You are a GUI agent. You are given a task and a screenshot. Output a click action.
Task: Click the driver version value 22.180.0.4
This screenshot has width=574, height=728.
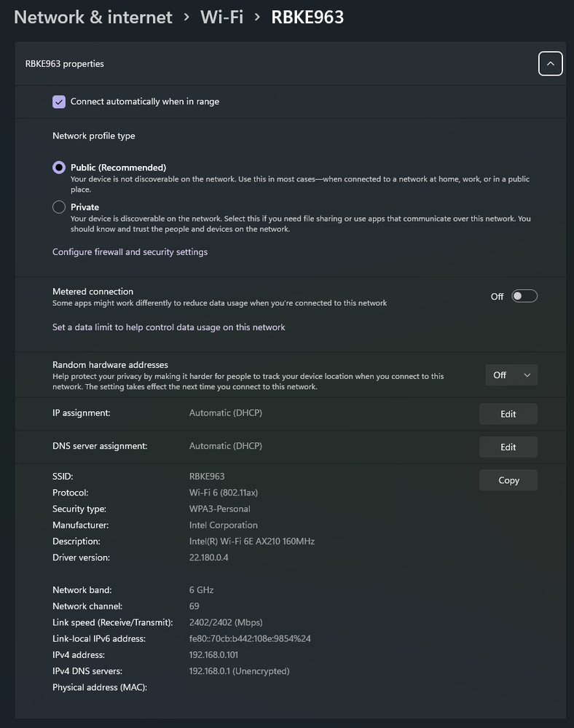tap(208, 557)
